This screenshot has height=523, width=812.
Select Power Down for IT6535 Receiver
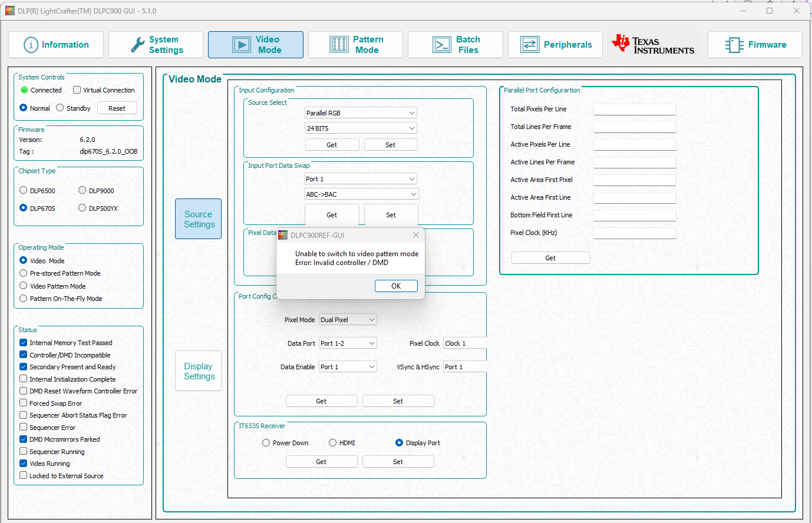tap(266, 443)
